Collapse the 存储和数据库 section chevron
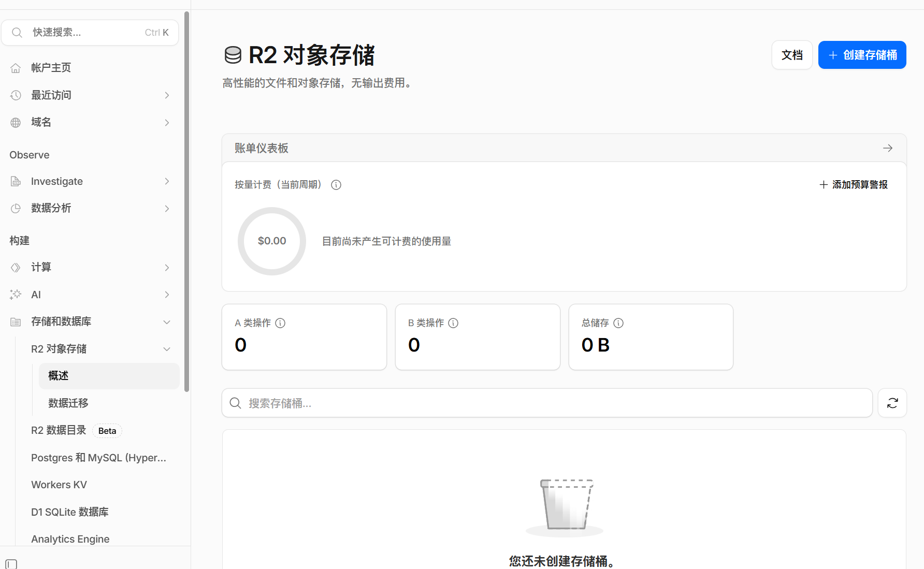 point(167,322)
